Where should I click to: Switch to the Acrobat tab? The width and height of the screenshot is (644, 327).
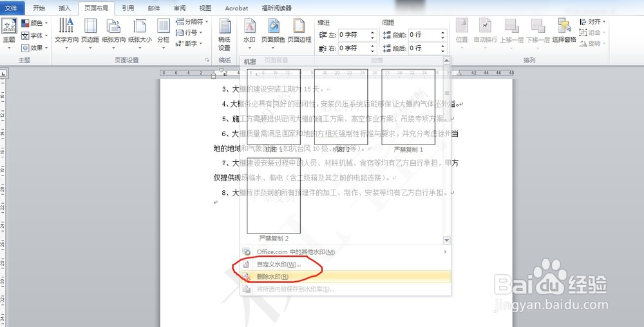(236, 8)
